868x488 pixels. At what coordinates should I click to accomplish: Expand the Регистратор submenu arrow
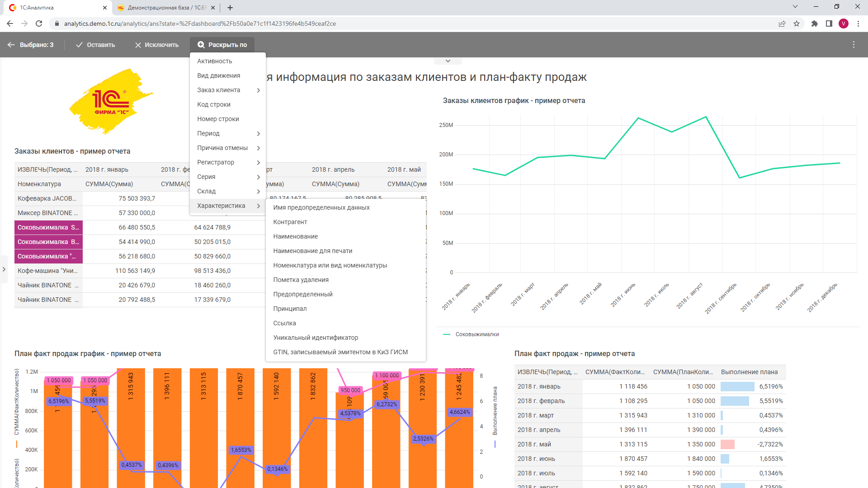click(x=258, y=162)
